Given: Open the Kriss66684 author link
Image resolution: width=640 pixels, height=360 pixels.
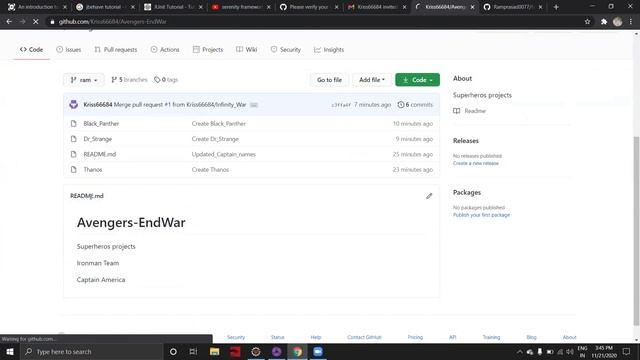Looking at the screenshot, I should point(98,104).
